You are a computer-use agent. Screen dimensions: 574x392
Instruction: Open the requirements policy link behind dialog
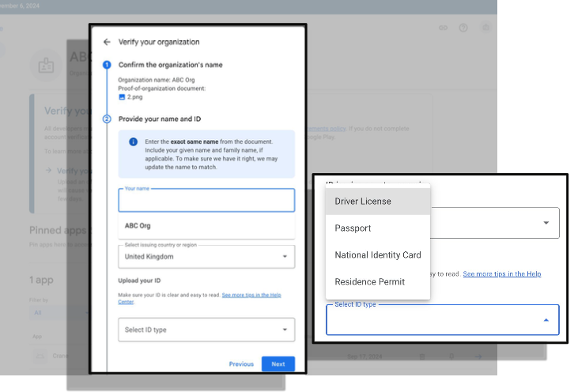point(327,129)
